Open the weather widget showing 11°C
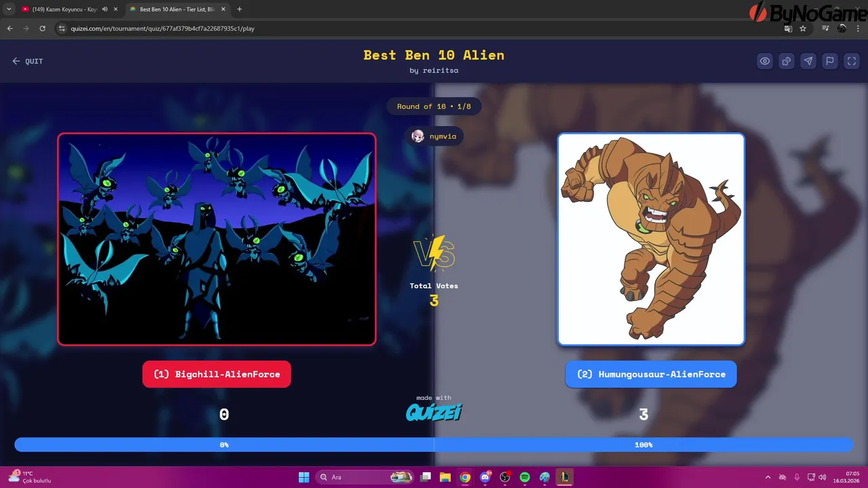The image size is (868, 488). point(30,477)
